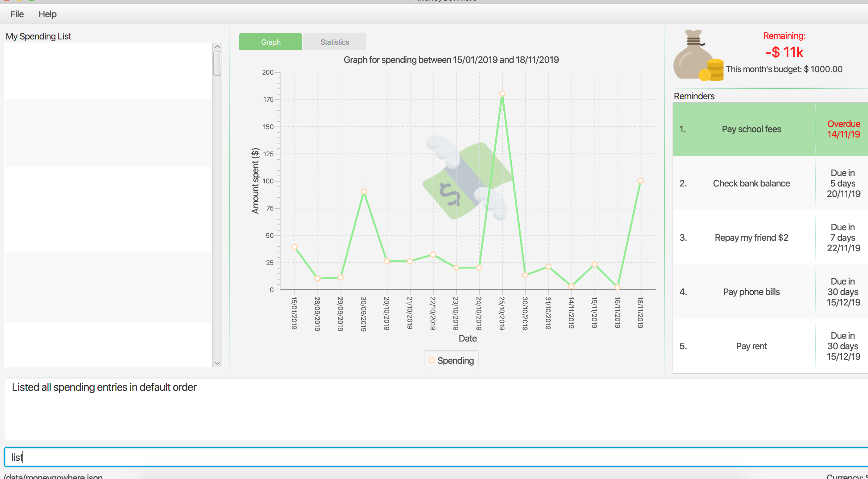Click the peak data point for 25/10/2019

coord(502,94)
